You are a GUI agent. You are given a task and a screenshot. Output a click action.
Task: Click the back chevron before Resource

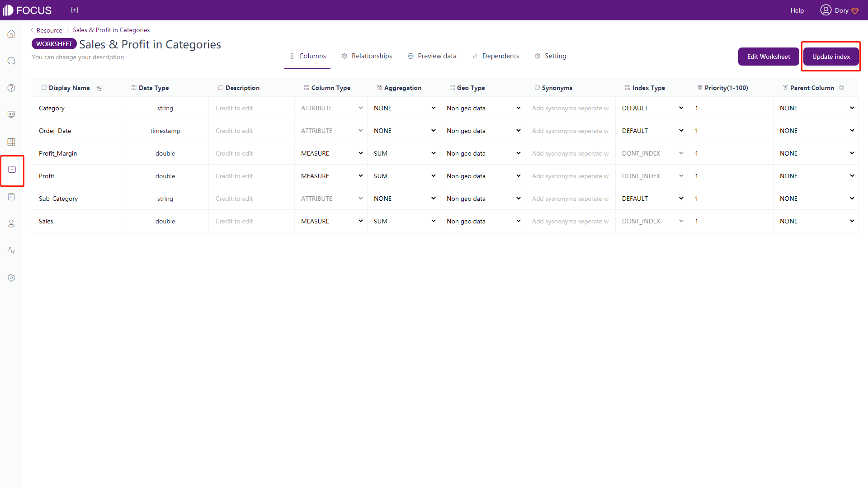pyautogui.click(x=32, y=30)
